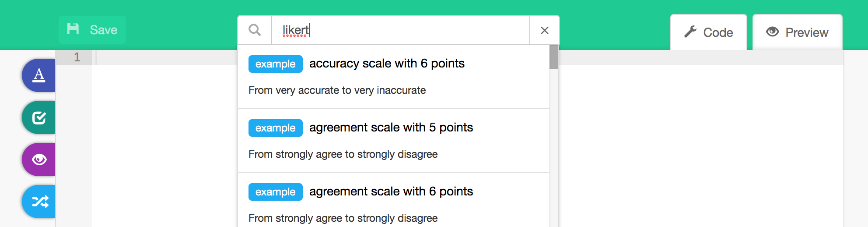This screenshot has width=868, height=227.
Task: Open the Preview tab
Action: [798, 32]
